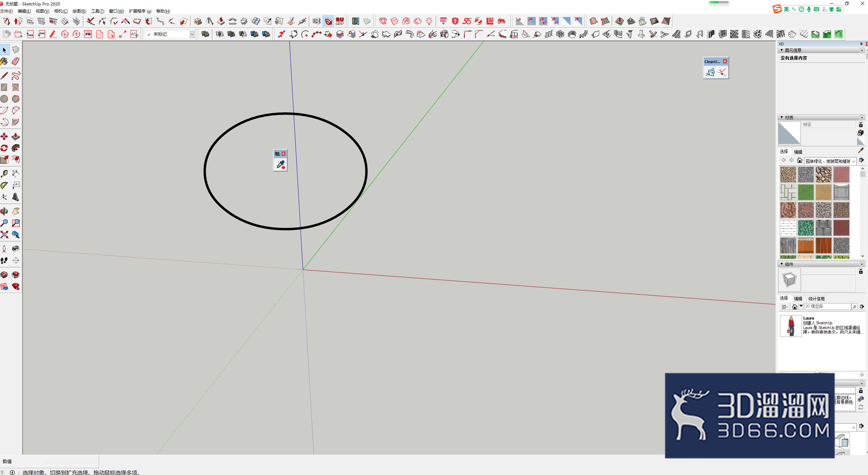This screenshot has height=475, width=868.
Task: Open the 文件(F) menu
Action: (x=6, y=11)
